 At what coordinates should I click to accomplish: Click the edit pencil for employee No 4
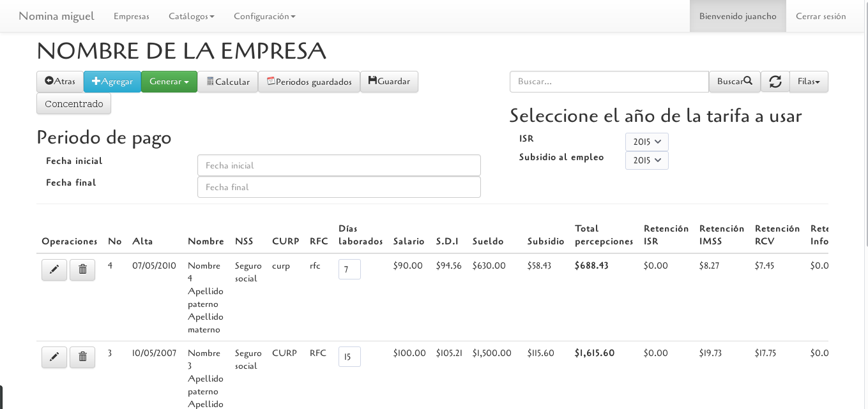coord(54,270)
